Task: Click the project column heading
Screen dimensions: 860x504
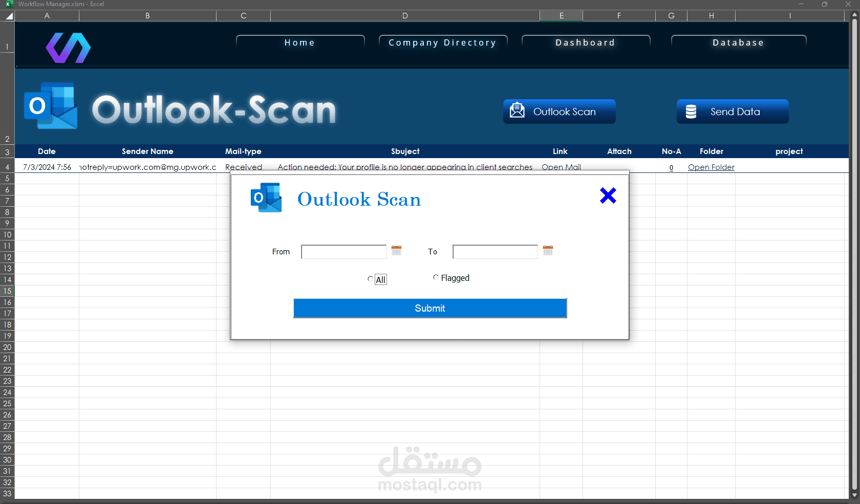Action: point(789,151)
